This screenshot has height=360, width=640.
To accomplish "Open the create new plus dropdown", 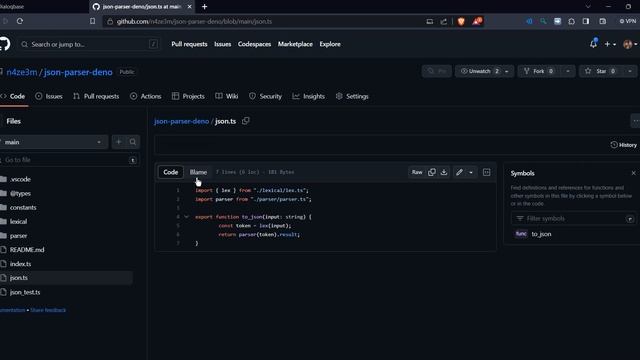I will tap(610, 44).
